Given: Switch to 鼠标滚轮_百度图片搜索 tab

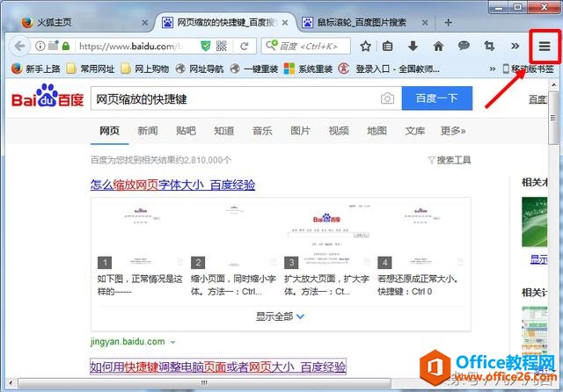Looking at the screenshot, I should tap(366, 23).
